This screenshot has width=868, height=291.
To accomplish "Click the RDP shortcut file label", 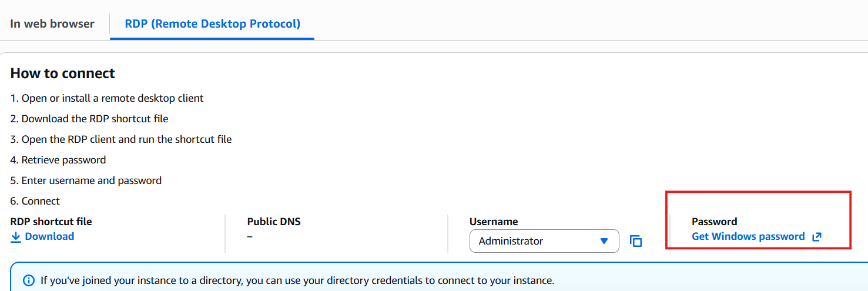I will click(51, 222).
